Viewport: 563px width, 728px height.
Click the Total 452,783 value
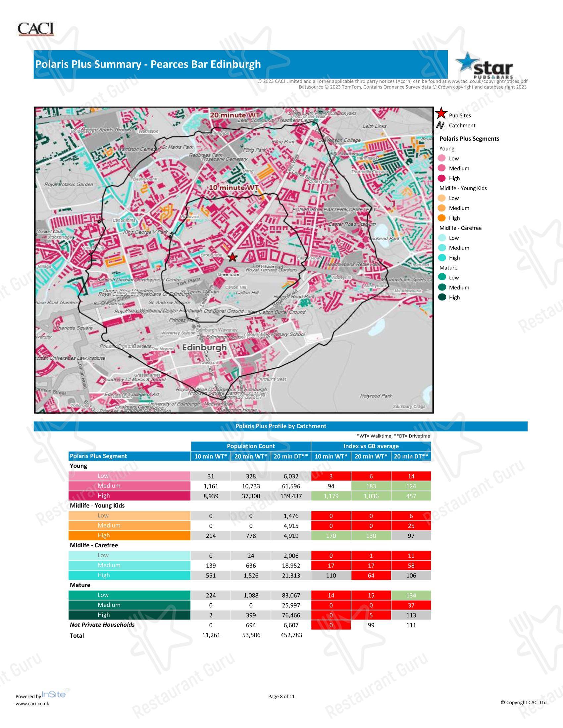(291, 635)
